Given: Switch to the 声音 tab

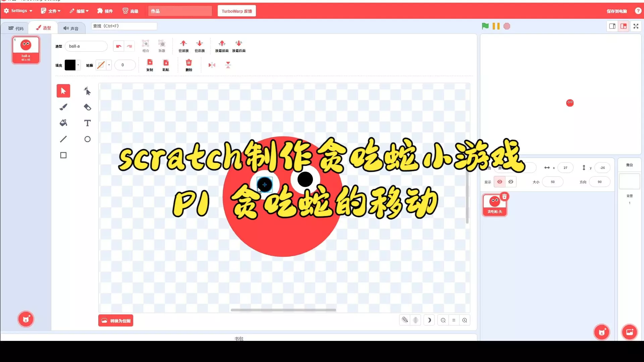Looking at the screenshot, I should pyautogui.click(x=71, y=28).
